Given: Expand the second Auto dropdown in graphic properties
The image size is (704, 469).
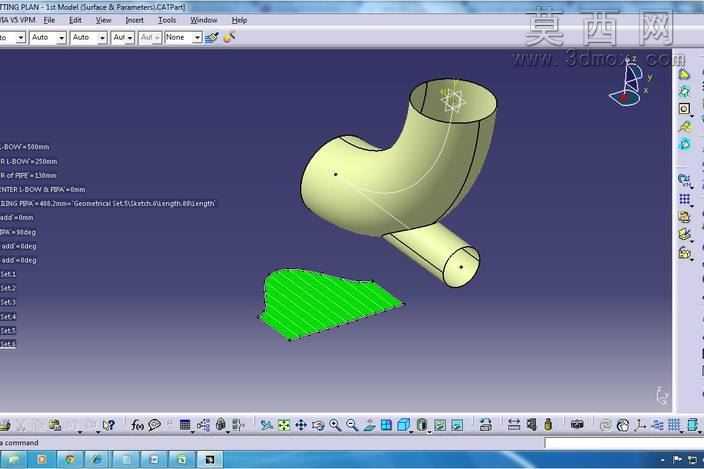Looking at the screenshot, I should 102,38.
